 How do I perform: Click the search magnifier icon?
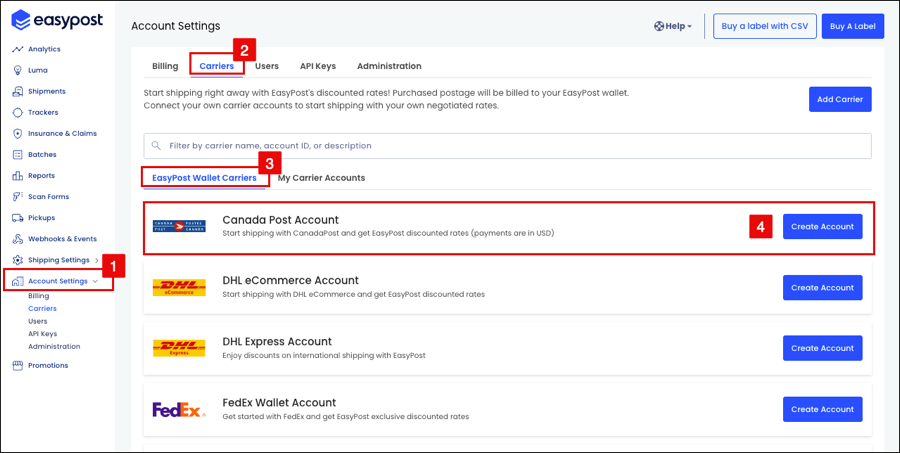pyautogui.click(x=156, y=146)
